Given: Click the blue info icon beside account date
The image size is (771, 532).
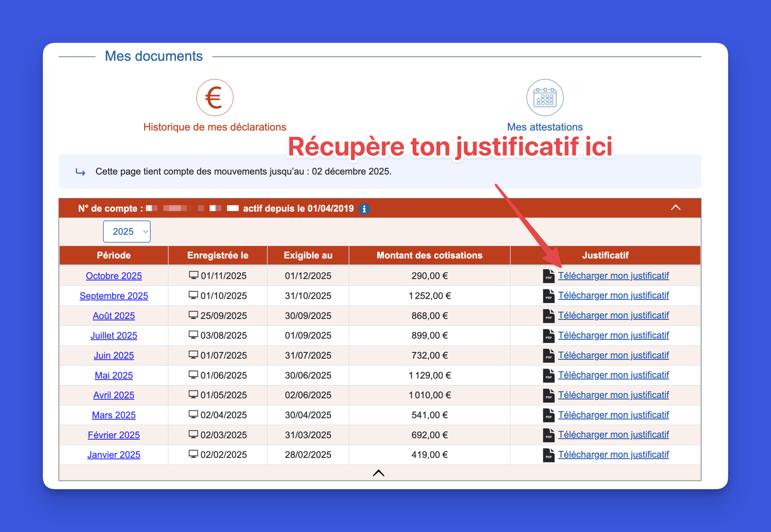Looking at the screenshot, I should pyautogui.click(x=364, y=209).
